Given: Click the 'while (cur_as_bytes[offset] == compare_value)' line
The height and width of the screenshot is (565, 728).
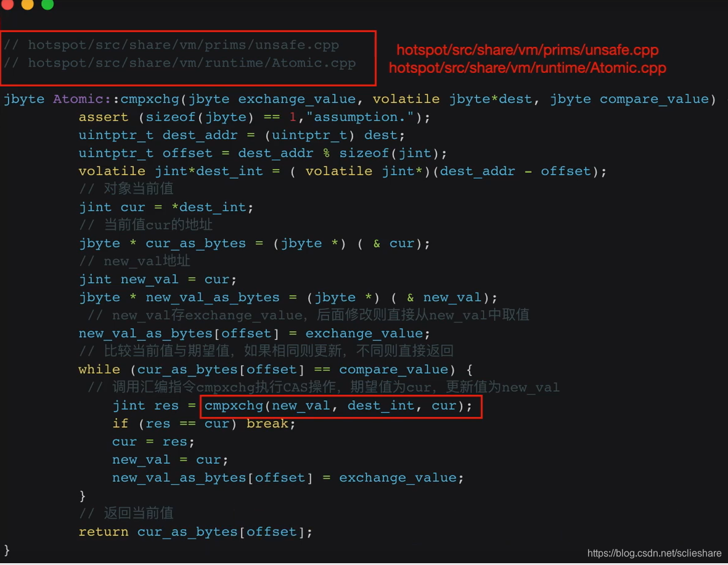Looking at the screenshot, I should (x=276, y=369).
